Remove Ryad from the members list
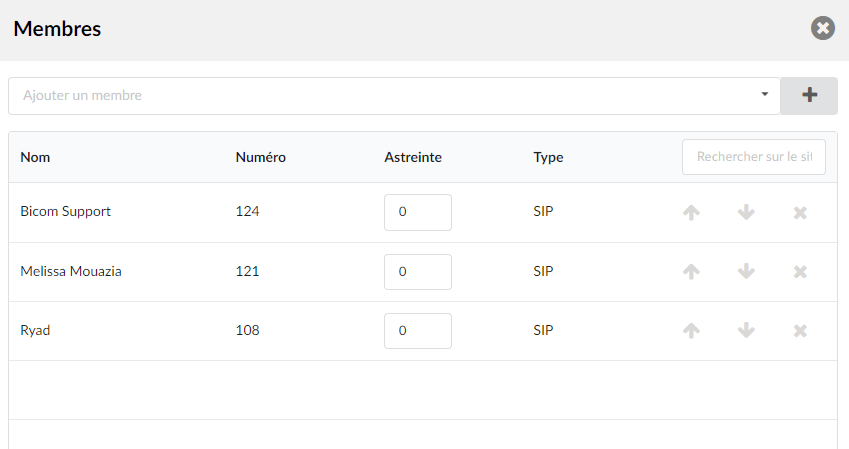Viewport: 849px width, 449px height. 800,331
